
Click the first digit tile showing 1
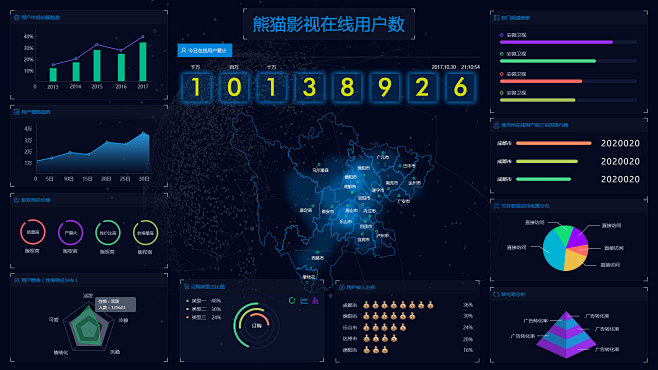[196, 87]
